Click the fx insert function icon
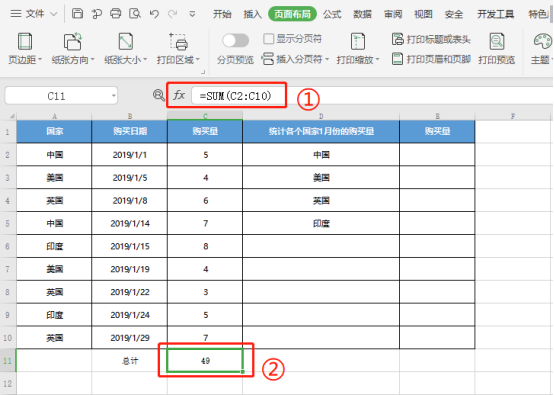 179,95
